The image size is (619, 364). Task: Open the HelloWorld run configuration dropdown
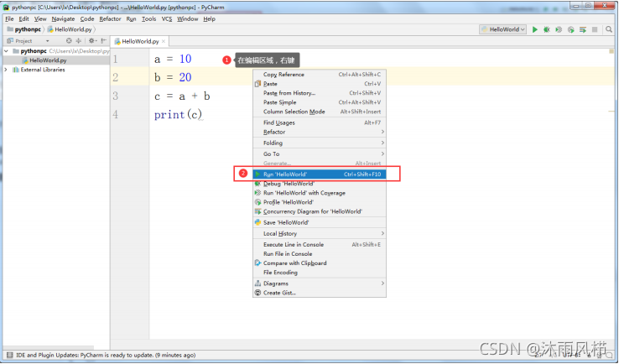pos(503,29)
